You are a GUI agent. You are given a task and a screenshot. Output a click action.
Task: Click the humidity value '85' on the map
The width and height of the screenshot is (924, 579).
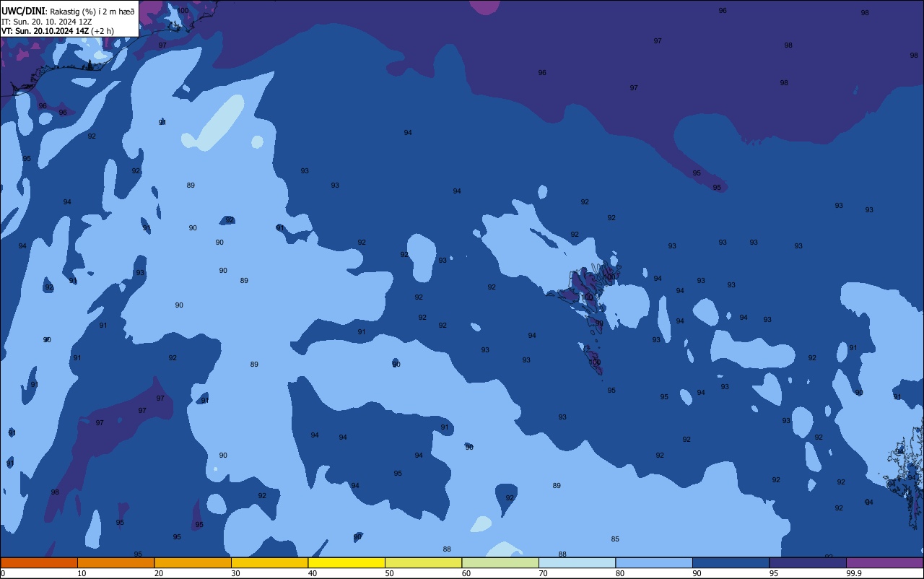point(615,539)
